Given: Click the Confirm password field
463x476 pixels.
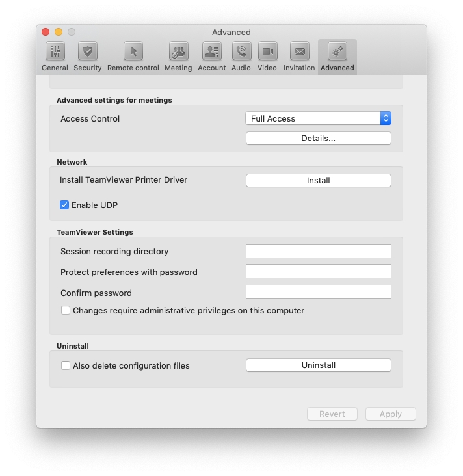Looking at the screenshot, I should pyautogui.click(x=318, y=293).
